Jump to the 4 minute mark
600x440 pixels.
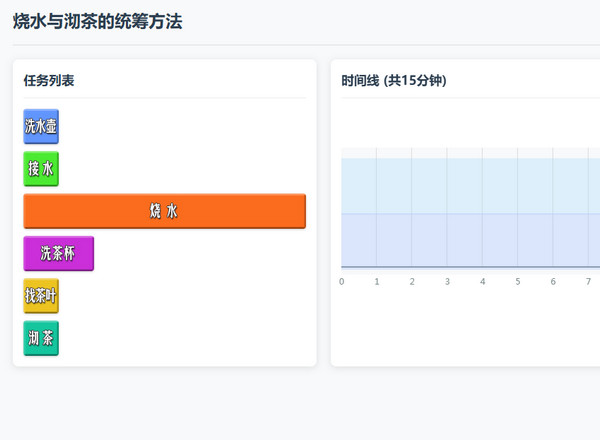(x=482, y=282)
